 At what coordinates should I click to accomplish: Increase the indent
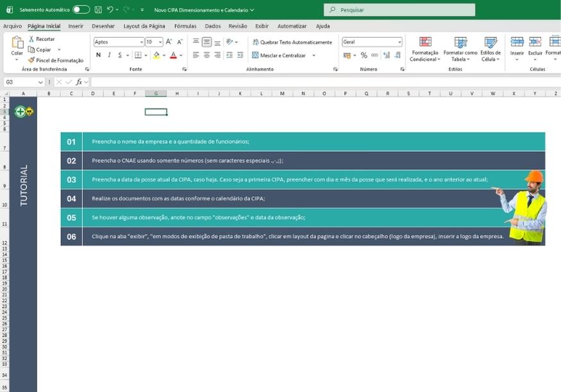[240, 55]
